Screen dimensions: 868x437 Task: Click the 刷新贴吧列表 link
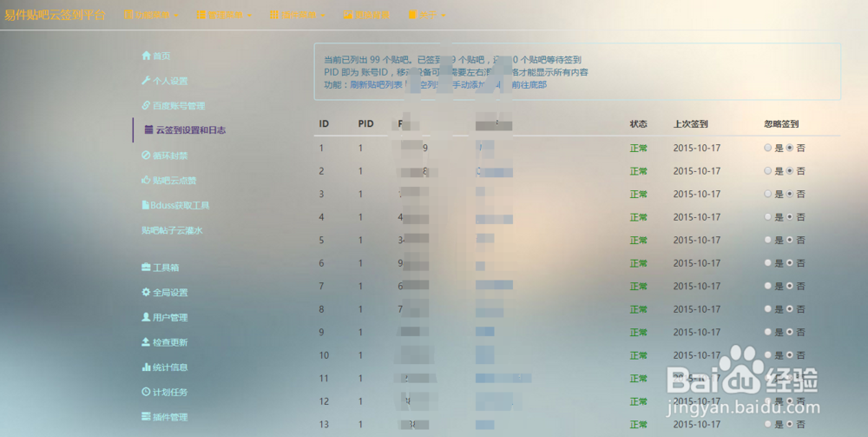point(377,85)
